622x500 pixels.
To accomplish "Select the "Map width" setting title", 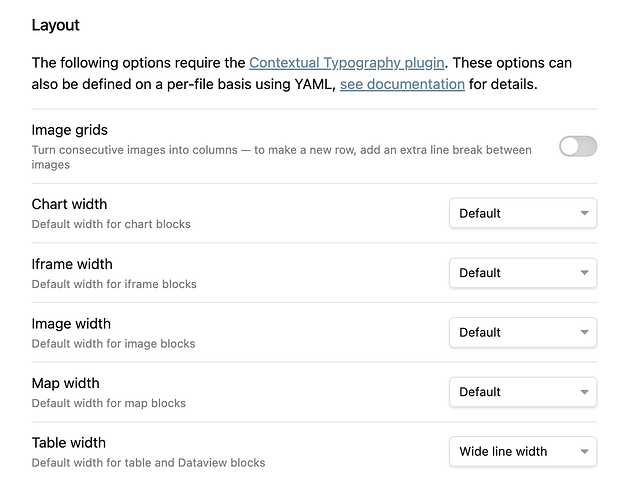I will [66, 383].
